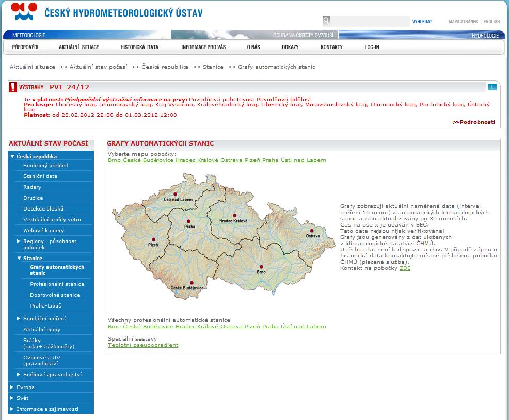The image size is (509, 420).
Task: Open Dobrovolné stanice in sidebar
Action: tap(55, 295)
